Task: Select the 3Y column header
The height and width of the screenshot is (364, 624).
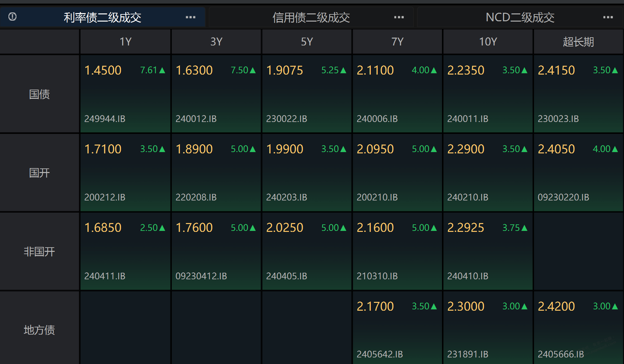Action: (x=216, y=42)
